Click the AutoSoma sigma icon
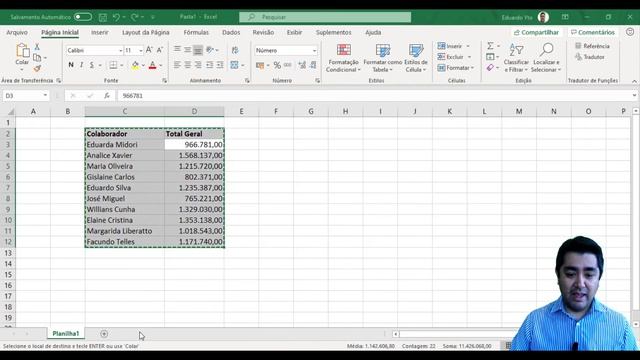Screen dimensions: 640x360 (x=490, y=46)
